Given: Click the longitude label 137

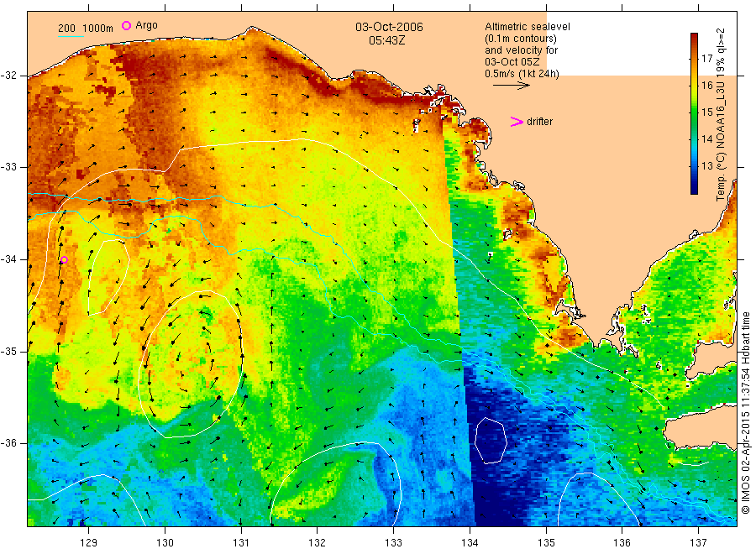Looking at the screenshot, I should [x=698, y=543].
